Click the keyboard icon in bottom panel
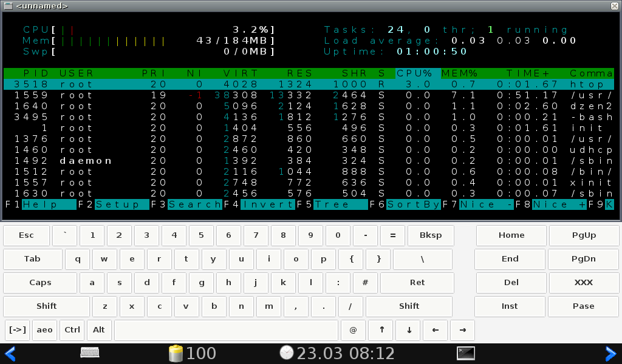The width and height of the screenshot is (622, 364). [90, 352]
